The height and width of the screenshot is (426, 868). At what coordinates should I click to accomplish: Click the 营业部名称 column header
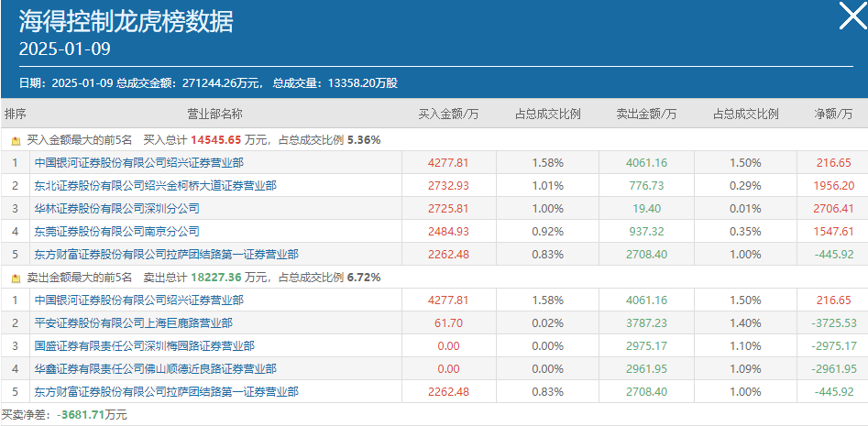(214, 115)
